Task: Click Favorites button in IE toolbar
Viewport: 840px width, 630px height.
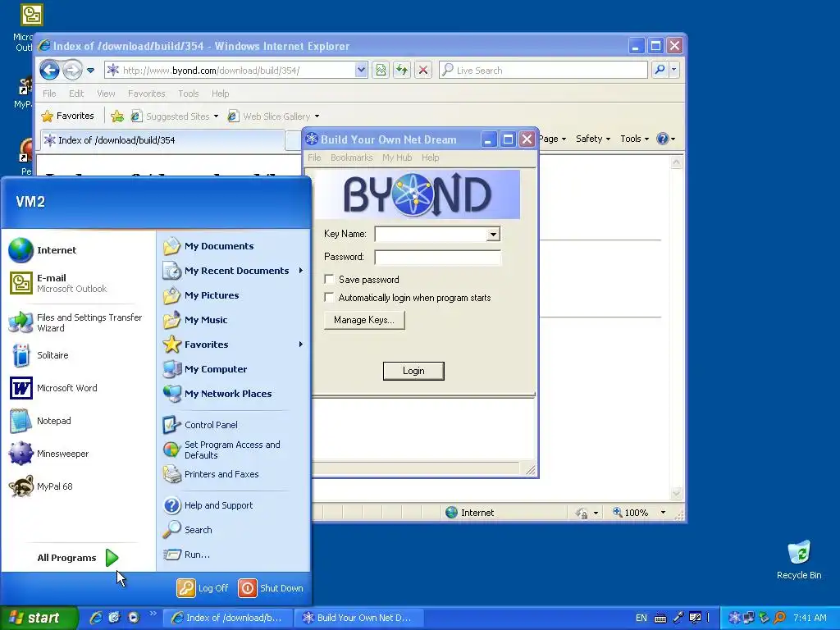Action: tap(68, 116)
